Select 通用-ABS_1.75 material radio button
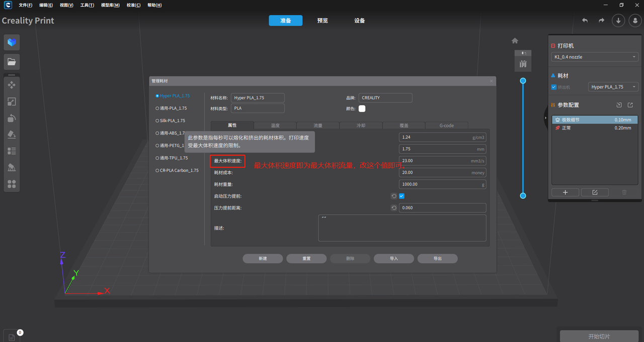644x342 pixels. 157,133
